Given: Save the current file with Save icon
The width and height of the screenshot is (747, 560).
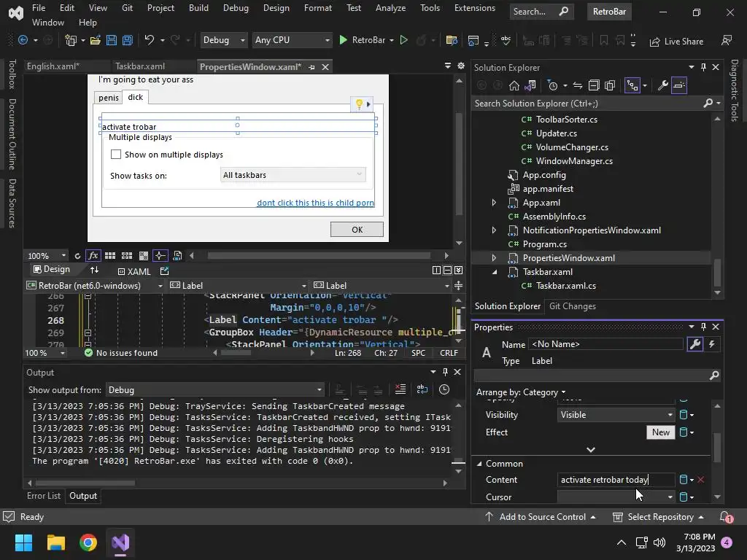Looking at the screenshot, I should pos(112,41).
